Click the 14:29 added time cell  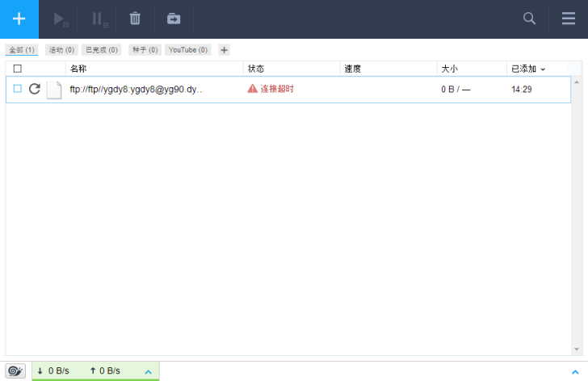point(521,89)
